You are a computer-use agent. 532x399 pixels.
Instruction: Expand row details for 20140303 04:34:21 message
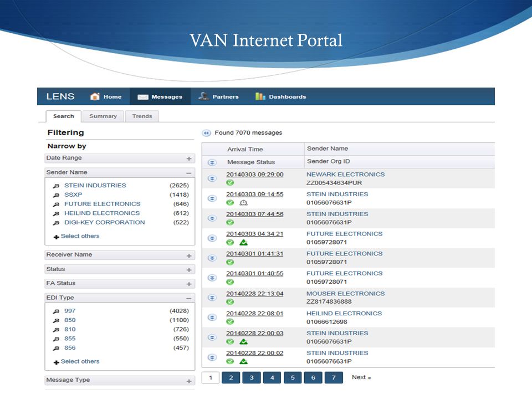[212, 238]
